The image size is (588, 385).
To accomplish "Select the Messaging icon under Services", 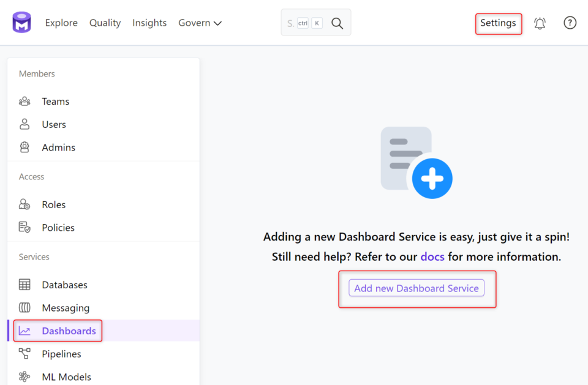I will 24,308.
